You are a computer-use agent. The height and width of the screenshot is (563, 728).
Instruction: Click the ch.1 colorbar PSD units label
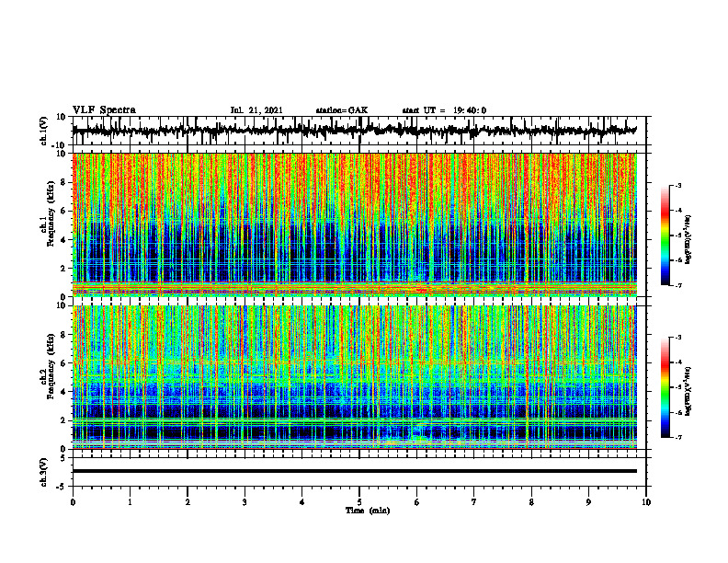688,239
